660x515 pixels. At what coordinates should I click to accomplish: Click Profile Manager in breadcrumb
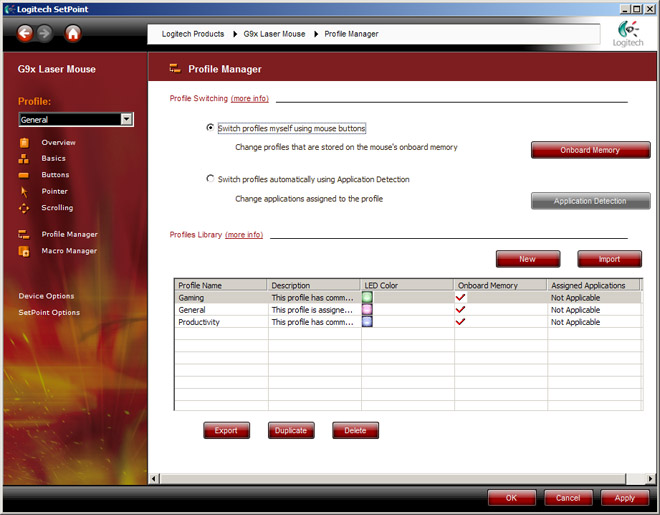coord(351,34)
